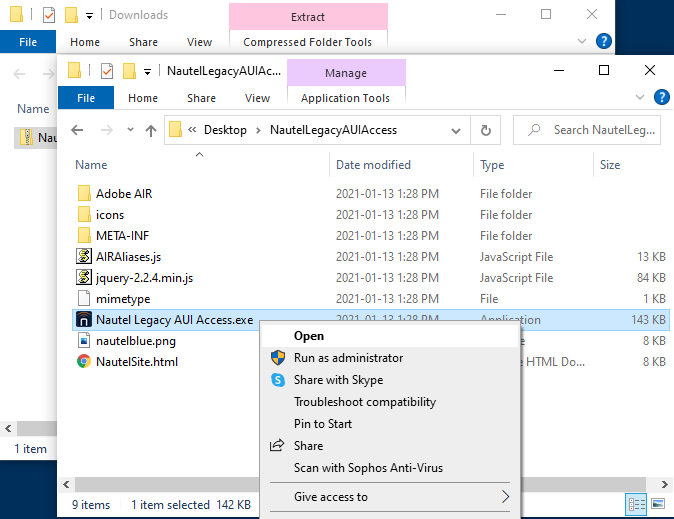
Task: Open the Home tab in front window
Action: pos(143,98)
